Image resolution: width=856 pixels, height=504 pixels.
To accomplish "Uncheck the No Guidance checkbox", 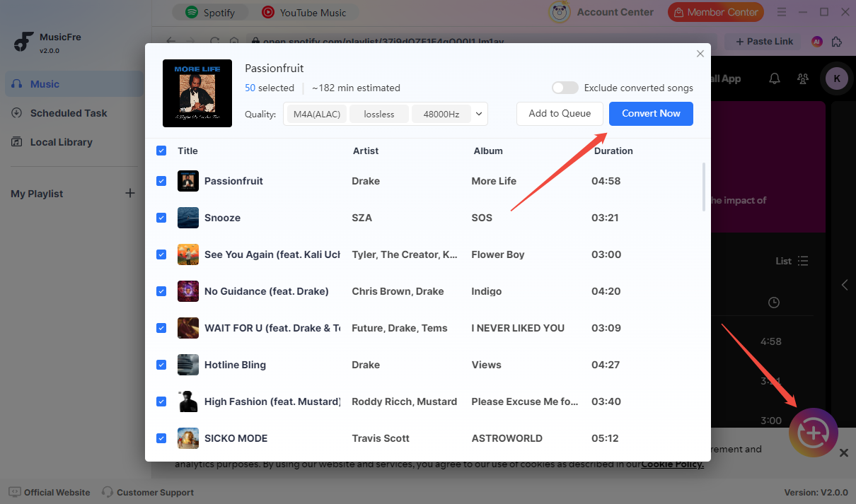I will coord(161,291).
